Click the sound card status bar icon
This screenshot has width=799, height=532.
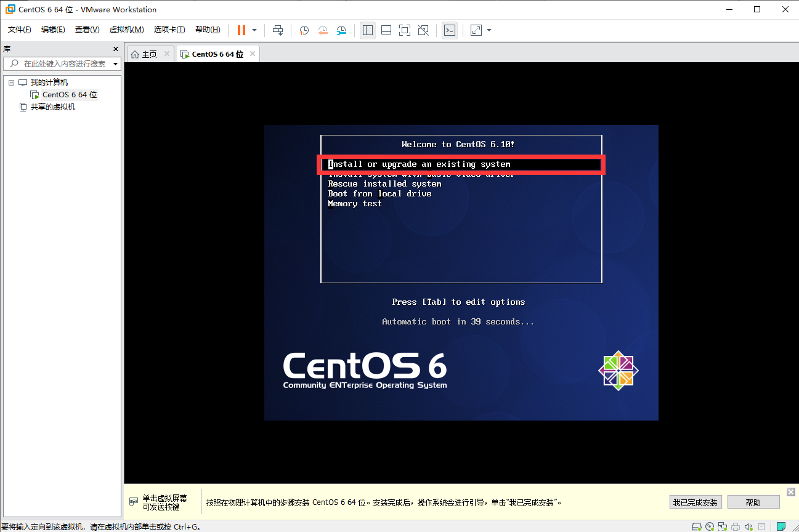point(748,526)
